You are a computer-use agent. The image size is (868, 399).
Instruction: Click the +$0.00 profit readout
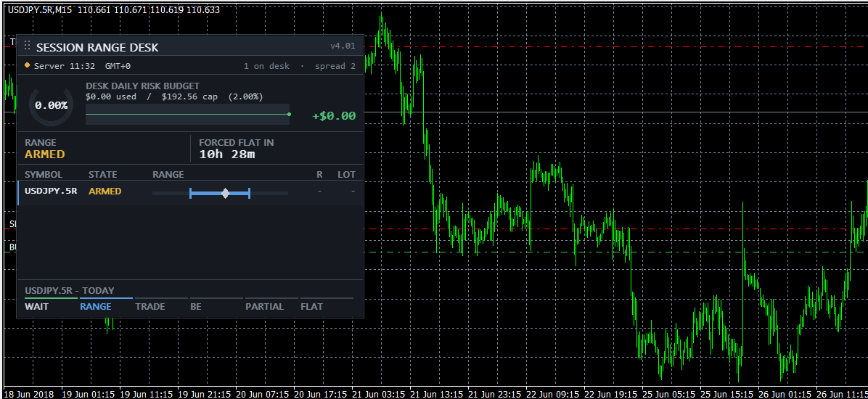point(334,116)
